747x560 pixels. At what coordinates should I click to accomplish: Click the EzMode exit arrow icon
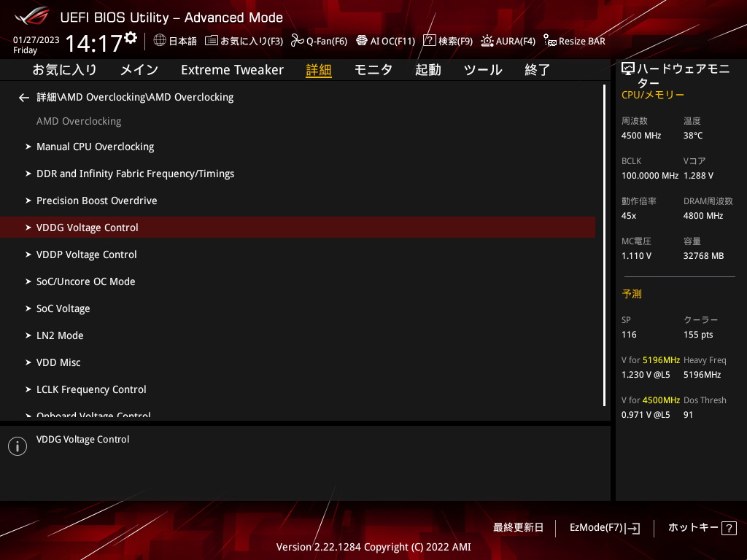(634, 528)
